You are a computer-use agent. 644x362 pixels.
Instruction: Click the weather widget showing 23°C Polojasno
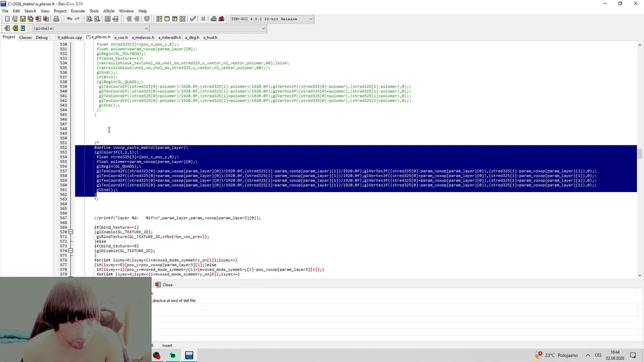point(556,355)
